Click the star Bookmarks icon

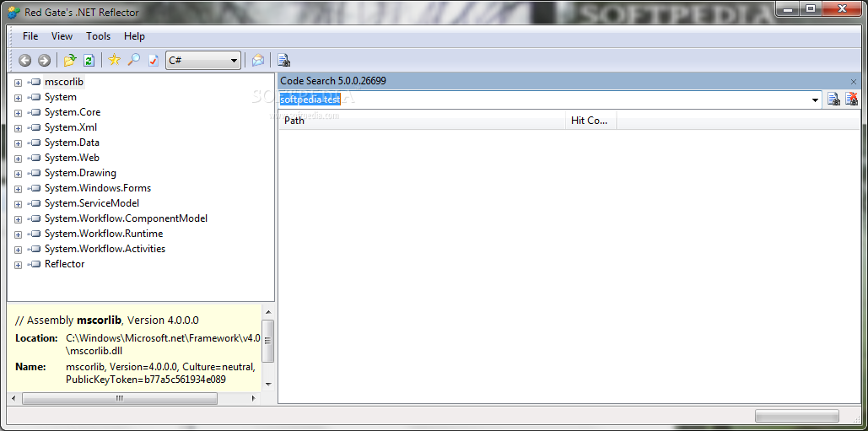tap(115, 60)
